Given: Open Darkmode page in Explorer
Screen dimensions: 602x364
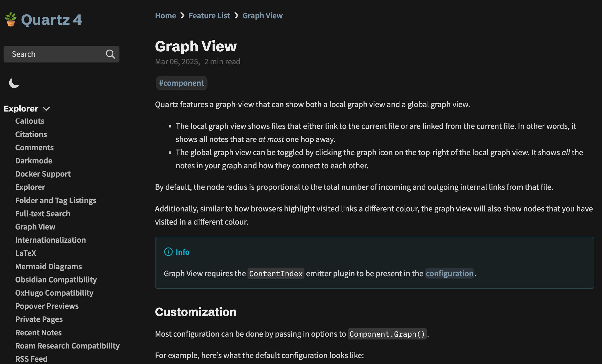Looking at the screenshot, I should coord(34,161).
